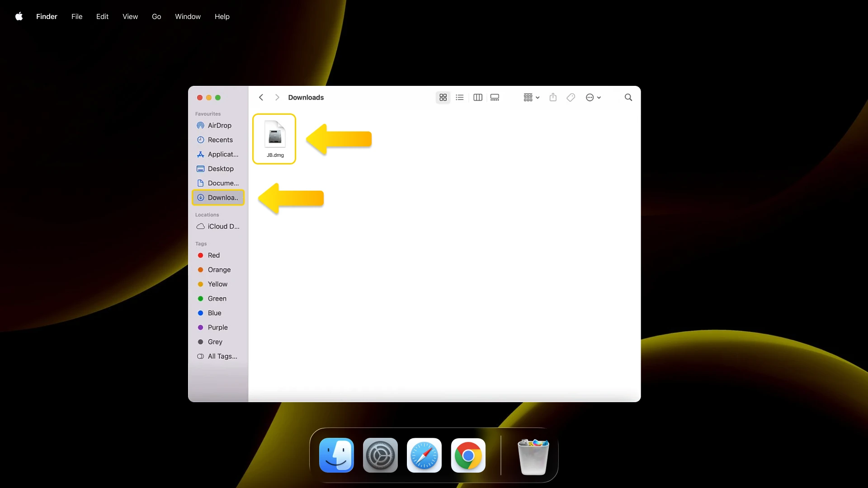Open the search magnifier in Finder
Viewport: 868px width, 488px height.
pos(628,97)
